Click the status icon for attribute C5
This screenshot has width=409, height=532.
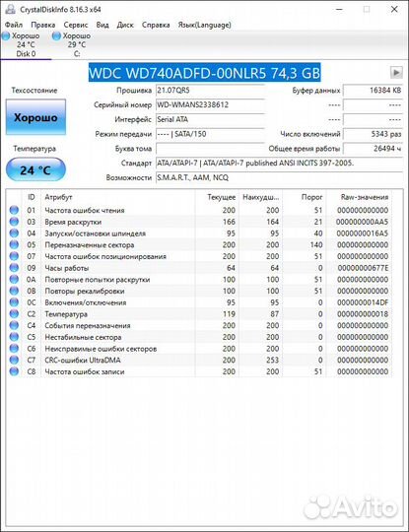tap(14, 337)
